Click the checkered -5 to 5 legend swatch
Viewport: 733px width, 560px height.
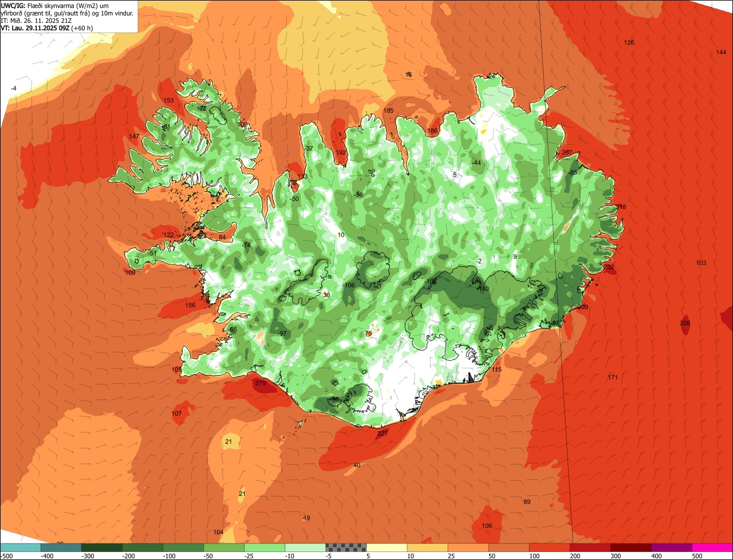pos(345,547)
